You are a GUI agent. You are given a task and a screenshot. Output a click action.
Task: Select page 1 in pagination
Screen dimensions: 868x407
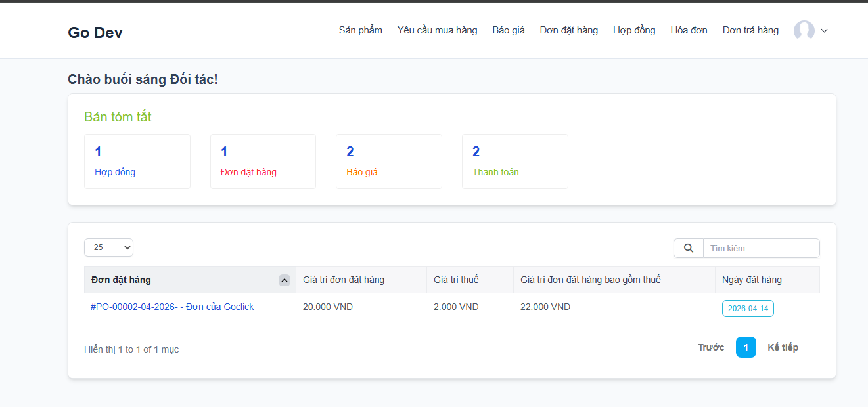(746, 347)
